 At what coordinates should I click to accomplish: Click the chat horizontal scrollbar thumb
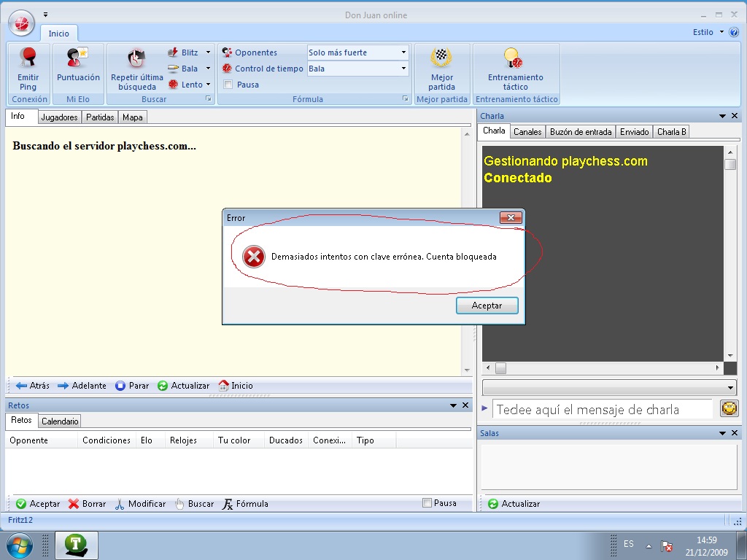tap(500, 368)
